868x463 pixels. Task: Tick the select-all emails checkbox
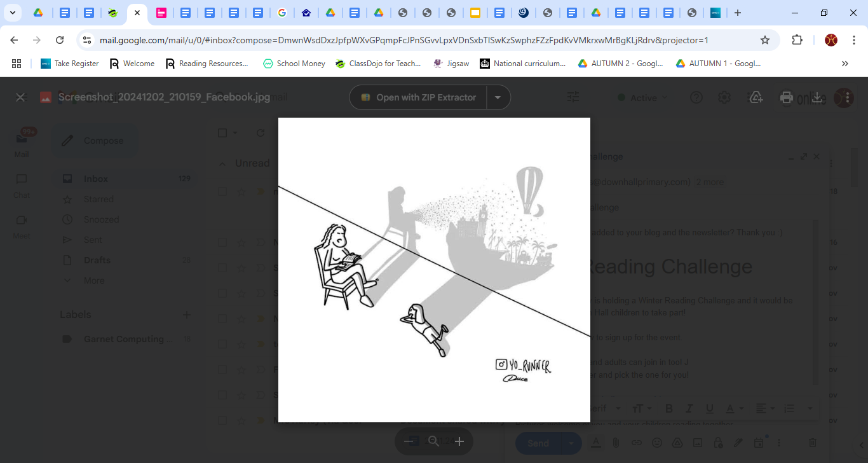click(x=222, y=133)
